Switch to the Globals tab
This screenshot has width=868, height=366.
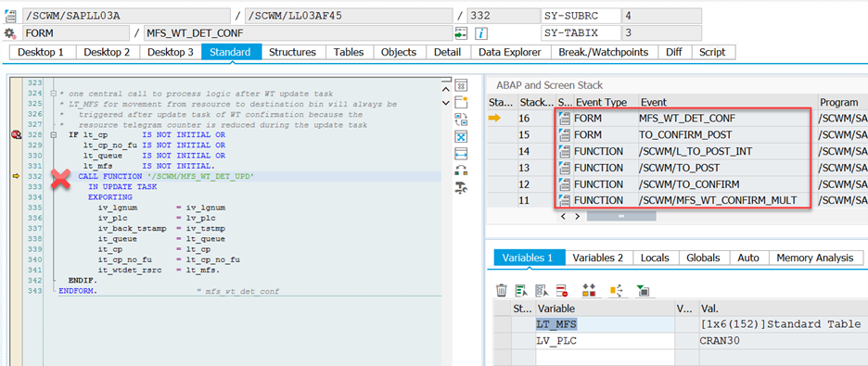pyautogui.click(x=703, y=258)
